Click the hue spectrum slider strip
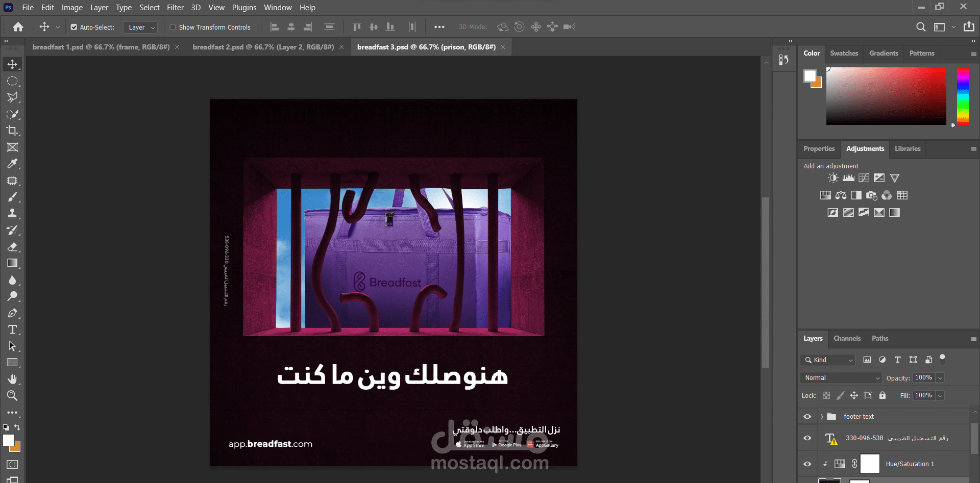The image size is (980, 483). point(963,96)
